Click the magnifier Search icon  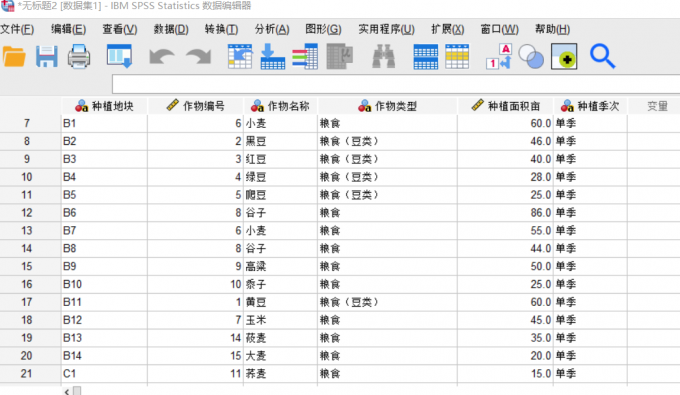pyautogui.click(x=602, y=56)
